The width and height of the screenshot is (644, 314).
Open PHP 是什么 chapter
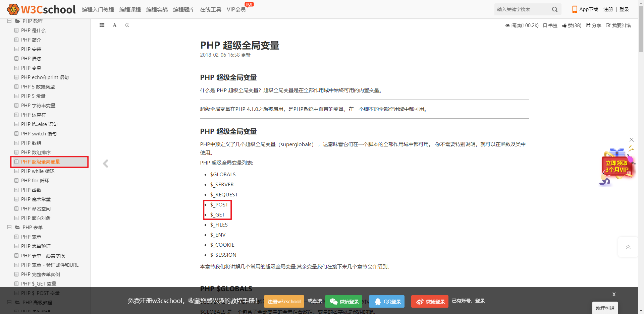tap(34, 30)
